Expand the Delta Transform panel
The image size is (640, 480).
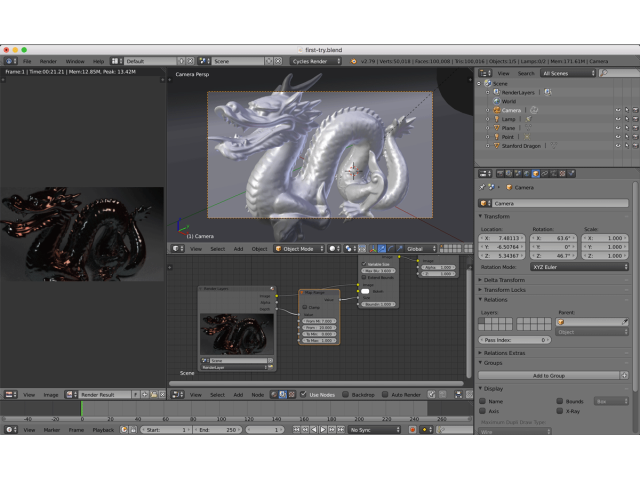pos(502,280)
